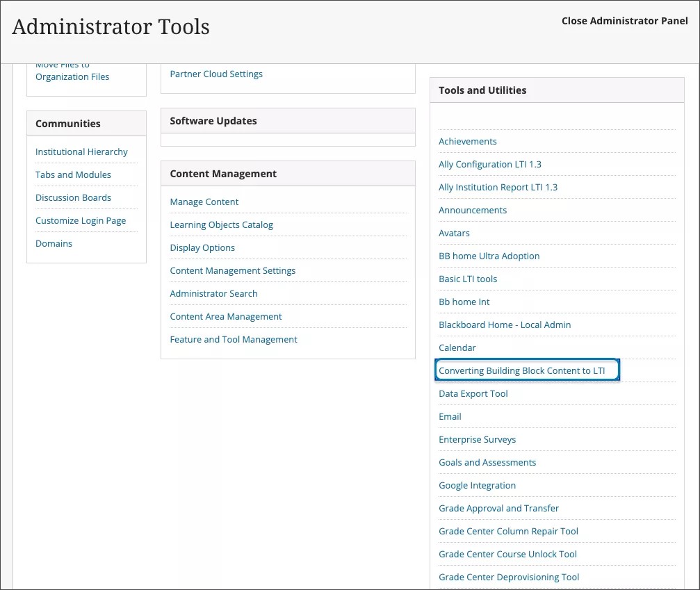Open the Calendar tool settings
Viewport: 700px width, 590px height.
(457, 347)
